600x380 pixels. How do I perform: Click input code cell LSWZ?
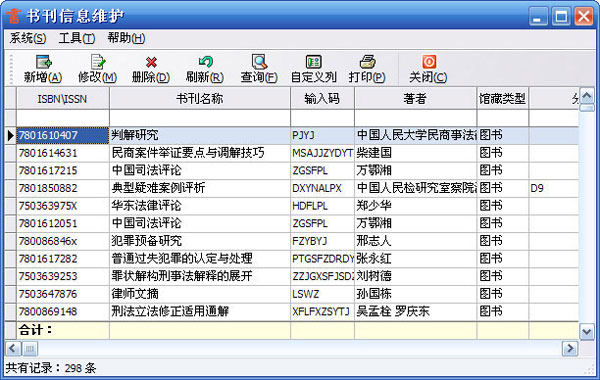pyautogui.click(x=322, y=294)
